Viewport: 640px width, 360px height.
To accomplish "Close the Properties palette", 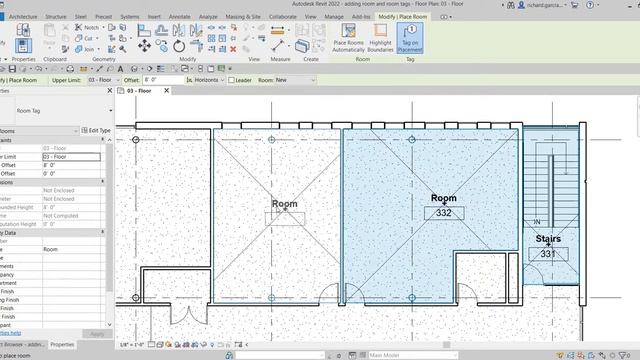I will point(109,91).
